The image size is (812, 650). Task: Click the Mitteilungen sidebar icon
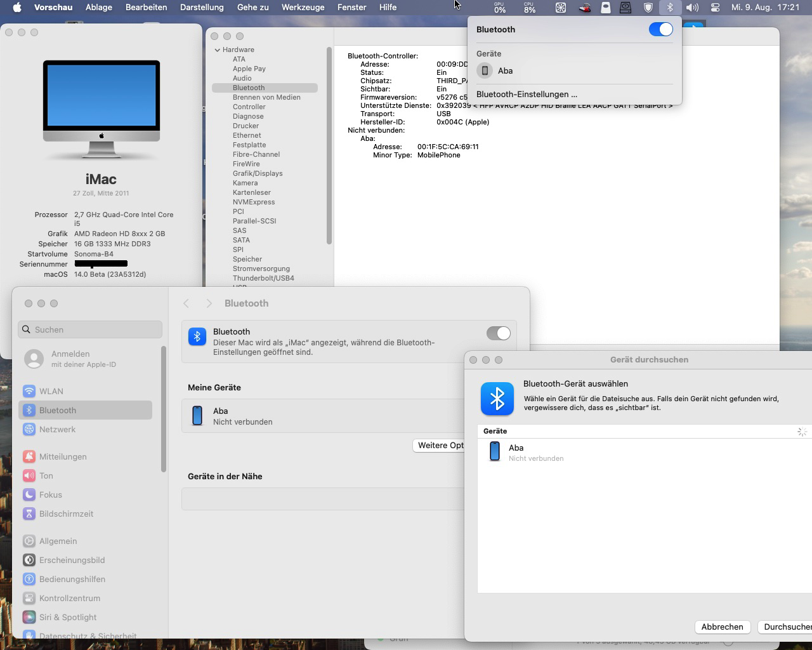(x=29, y=456)
